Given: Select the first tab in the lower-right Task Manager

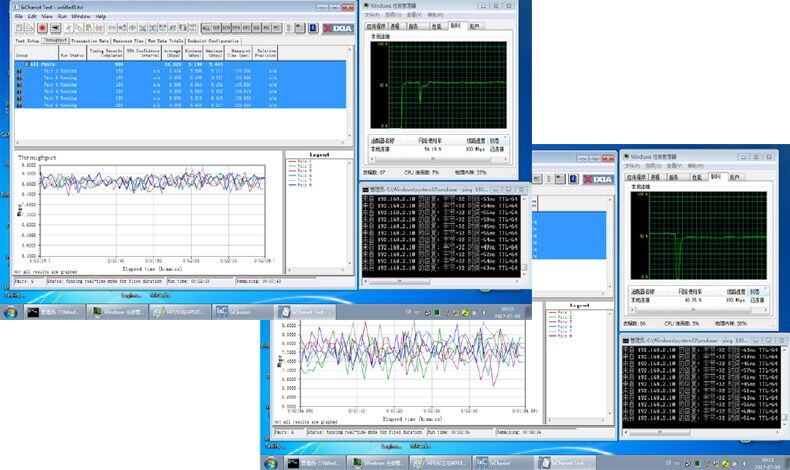Looking at the screenshot, I should [636, 177].
